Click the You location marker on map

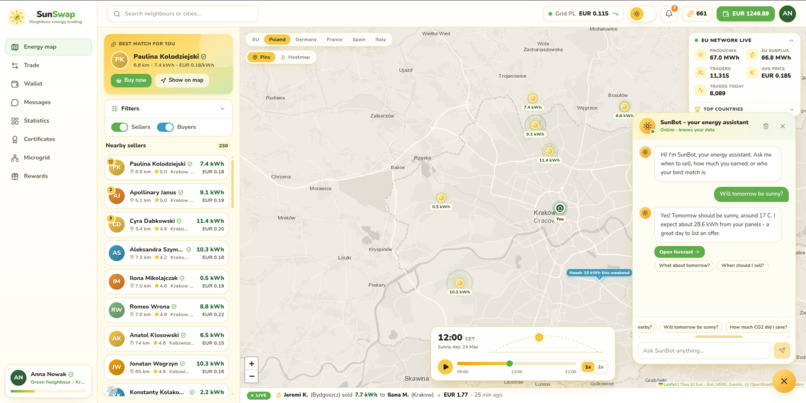(x=560, y=209)
